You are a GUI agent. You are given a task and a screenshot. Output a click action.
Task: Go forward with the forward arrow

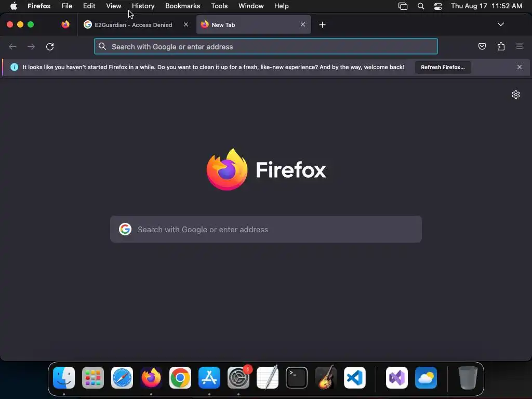coord(31,46)
